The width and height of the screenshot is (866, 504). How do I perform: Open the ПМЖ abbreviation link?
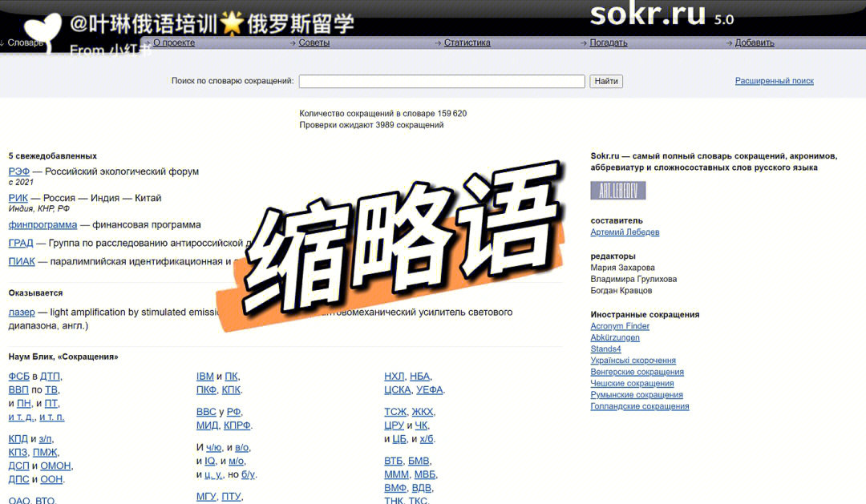coord(45,453)
